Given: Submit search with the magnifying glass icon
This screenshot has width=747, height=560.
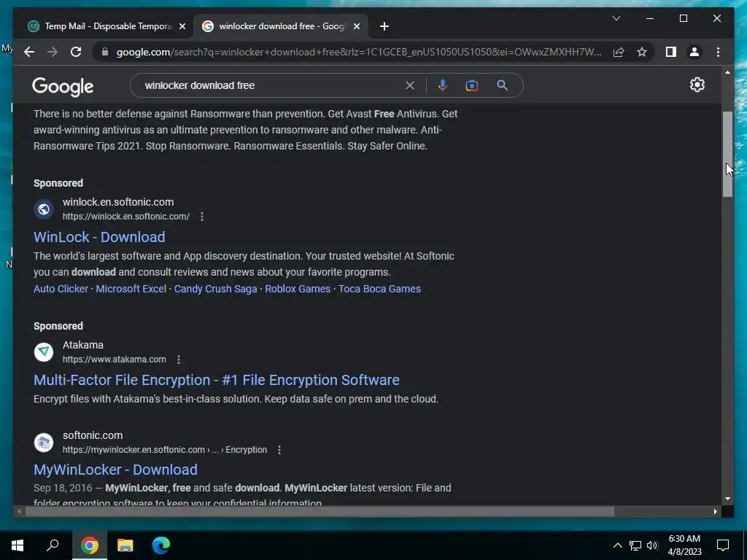Looking at the screenshot, I should pos(502,85).
